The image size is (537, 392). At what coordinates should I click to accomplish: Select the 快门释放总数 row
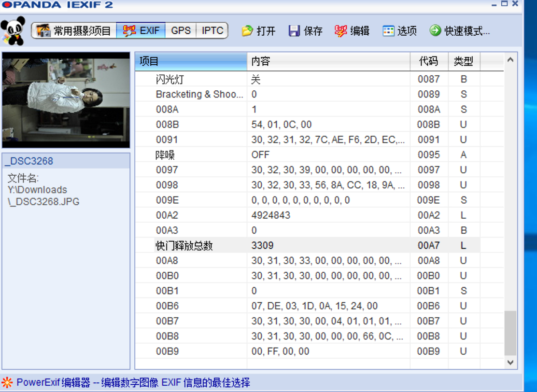319,245
